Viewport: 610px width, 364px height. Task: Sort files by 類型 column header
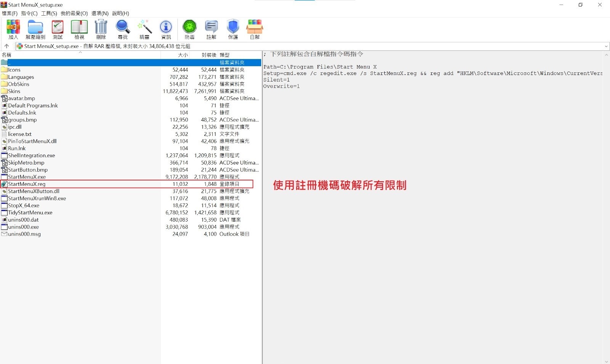tap(240, 55)
